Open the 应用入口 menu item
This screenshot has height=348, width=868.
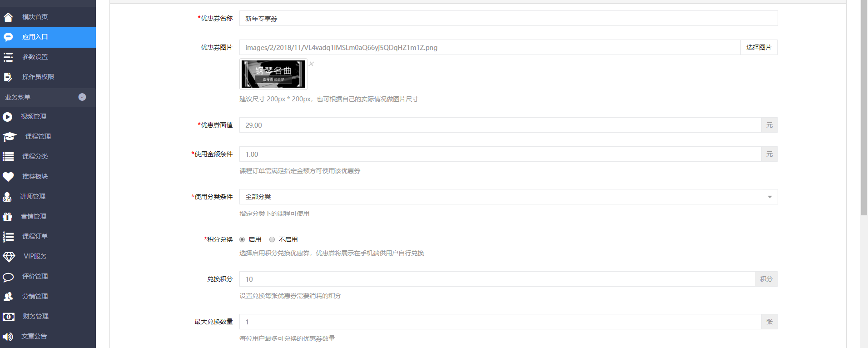point(48,37)
